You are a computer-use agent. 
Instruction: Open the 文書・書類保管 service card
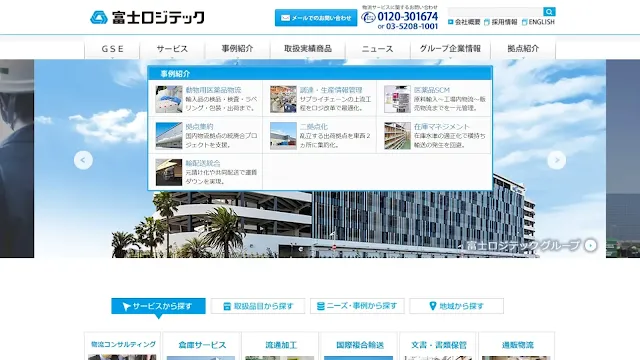439,346
